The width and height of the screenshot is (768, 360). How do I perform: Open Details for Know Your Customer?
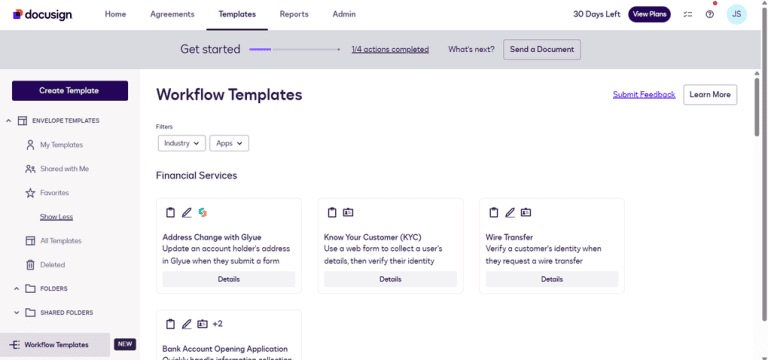point(390,279)
